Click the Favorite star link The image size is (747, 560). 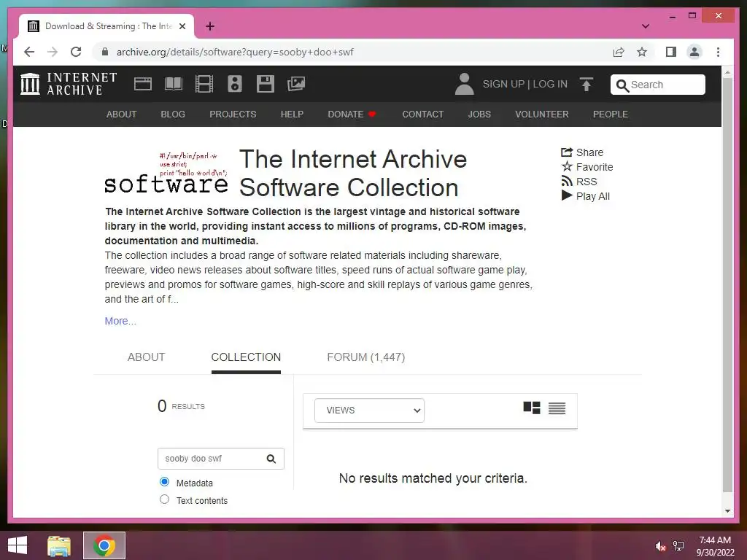pyautogui.click(x=587, y=167)
